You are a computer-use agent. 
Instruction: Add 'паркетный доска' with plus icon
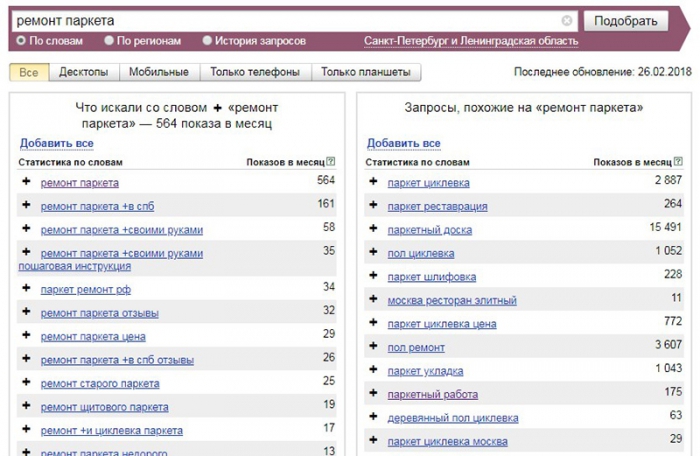tap(374, 228)
